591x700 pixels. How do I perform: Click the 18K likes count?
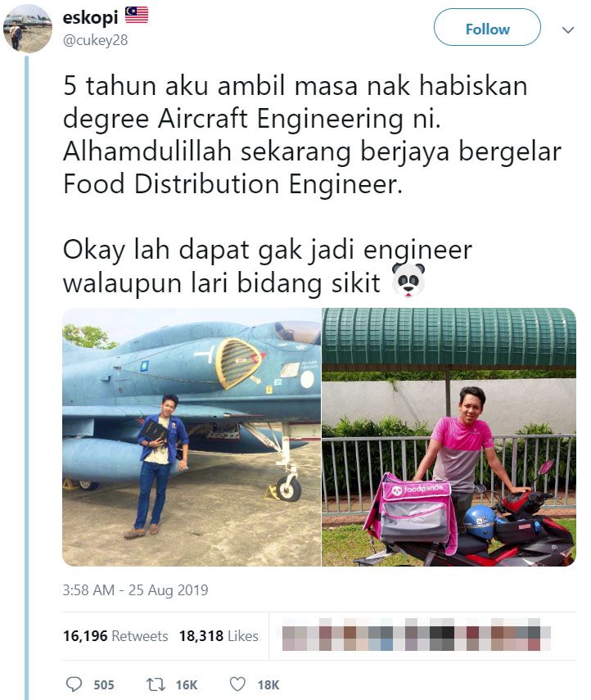[268, 684]
